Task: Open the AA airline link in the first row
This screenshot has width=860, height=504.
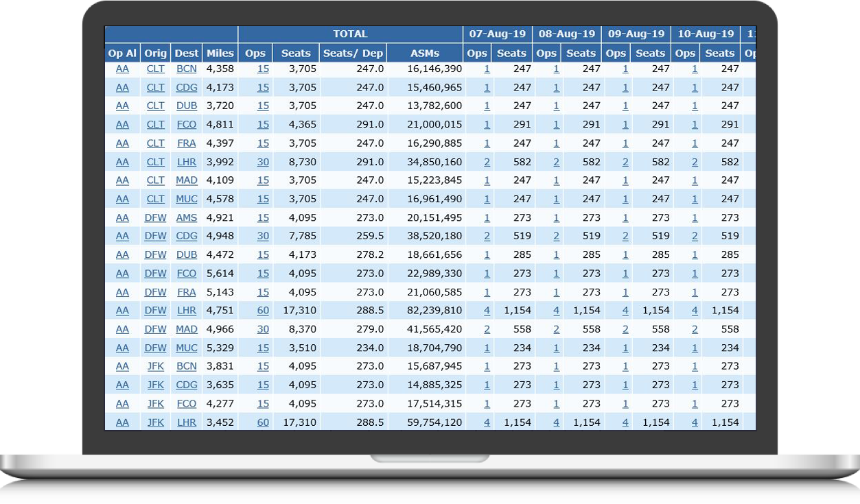Action: coord(122,69)
